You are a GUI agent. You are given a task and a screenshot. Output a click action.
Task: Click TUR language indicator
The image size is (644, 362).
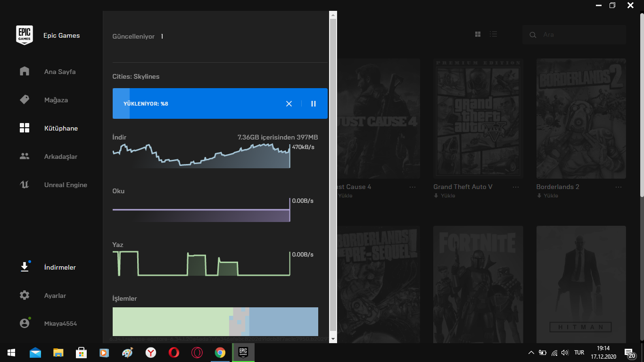click(579, 353)
